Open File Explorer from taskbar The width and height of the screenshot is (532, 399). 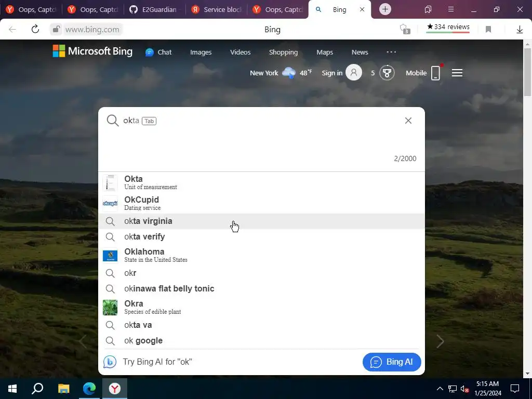[63, 389]
